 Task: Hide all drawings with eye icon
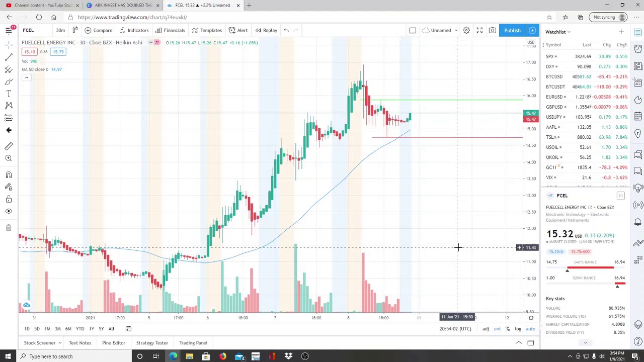click(x=9, y=211)
